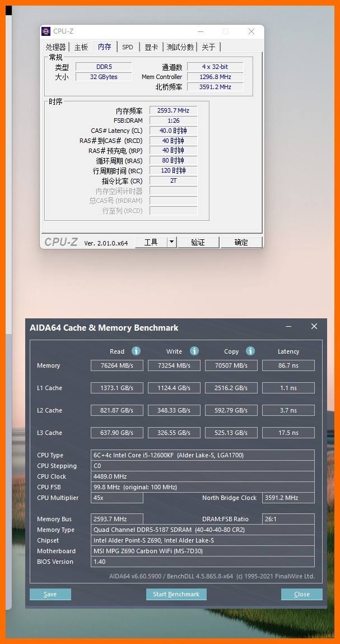Click Memory Copy 70507 MB/s cell
Image resolution: width=340 pixels, height=644 pixels.
tap(231, 365)
